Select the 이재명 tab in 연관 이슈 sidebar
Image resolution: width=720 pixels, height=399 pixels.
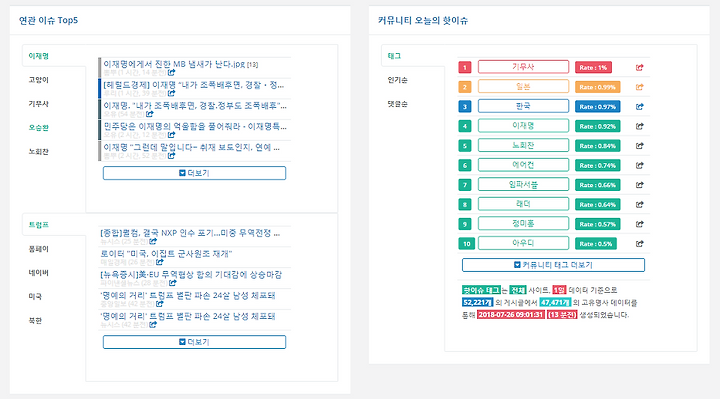click(39, 56)
